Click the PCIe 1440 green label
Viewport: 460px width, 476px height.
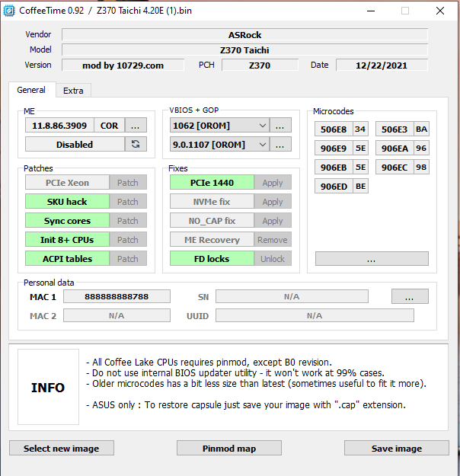click(212, 183)
